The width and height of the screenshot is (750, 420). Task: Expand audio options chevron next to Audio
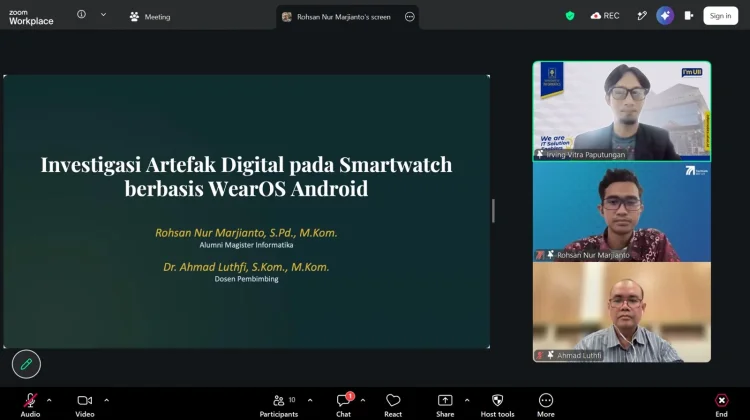[49, 400]
